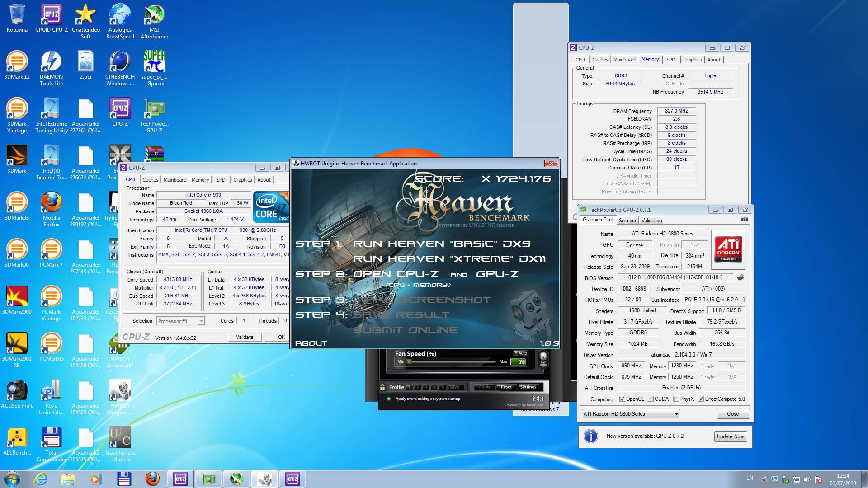
Task: Click the volume speaker icon in the system tray
Action: (x=807, y=479)
